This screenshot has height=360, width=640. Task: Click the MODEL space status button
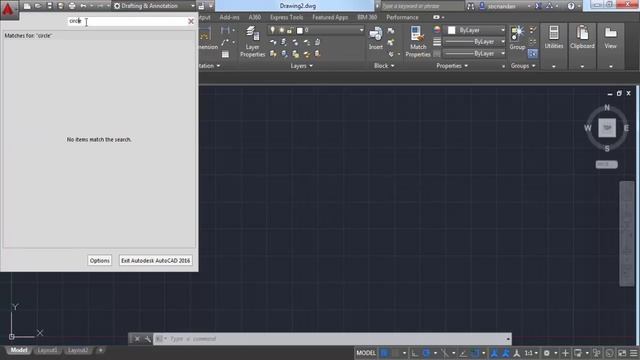pos(366,353)
